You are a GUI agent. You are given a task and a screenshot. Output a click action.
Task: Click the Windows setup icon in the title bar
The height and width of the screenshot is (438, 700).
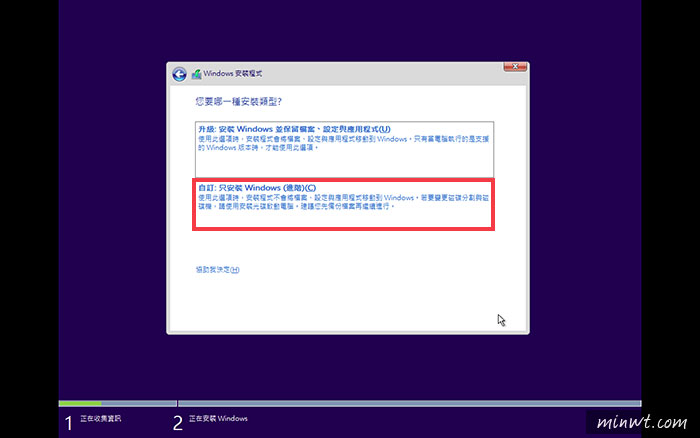tap(196, 74)
